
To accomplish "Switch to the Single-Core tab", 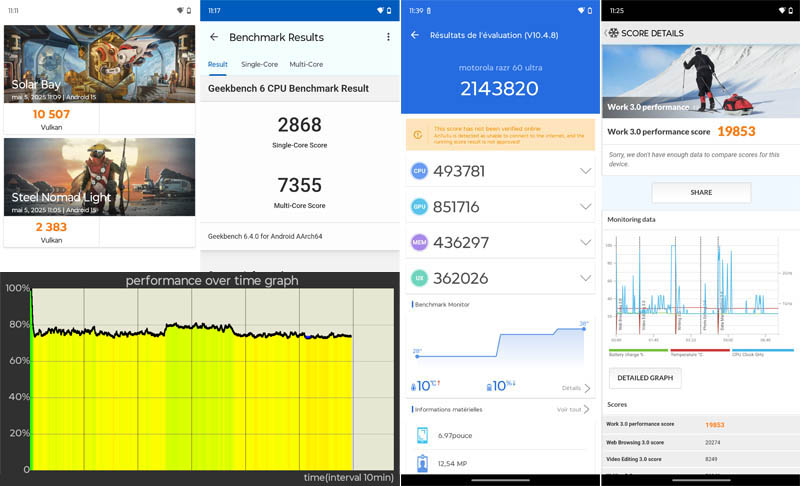I will (x=259, y=64).
